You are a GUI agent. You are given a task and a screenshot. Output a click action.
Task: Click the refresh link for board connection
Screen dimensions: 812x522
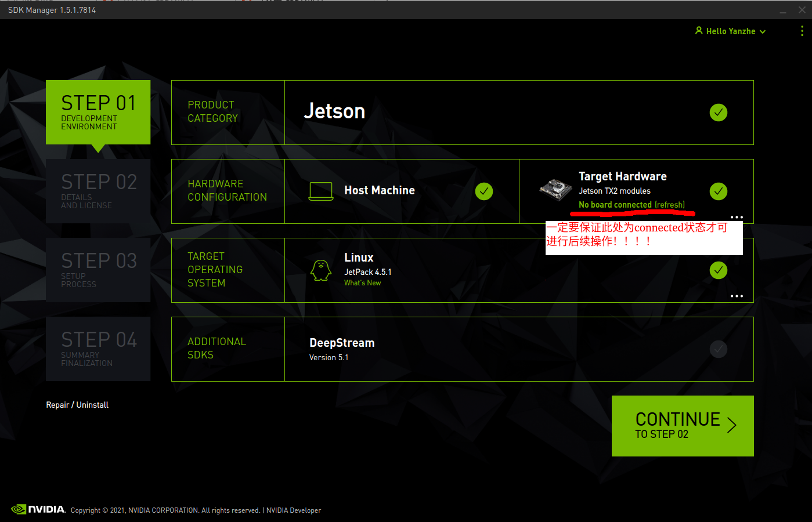670,205
